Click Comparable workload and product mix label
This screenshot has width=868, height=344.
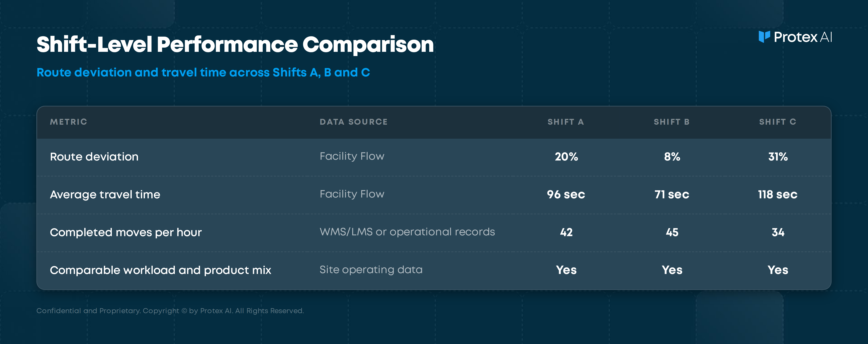click(x=160, y=270)
